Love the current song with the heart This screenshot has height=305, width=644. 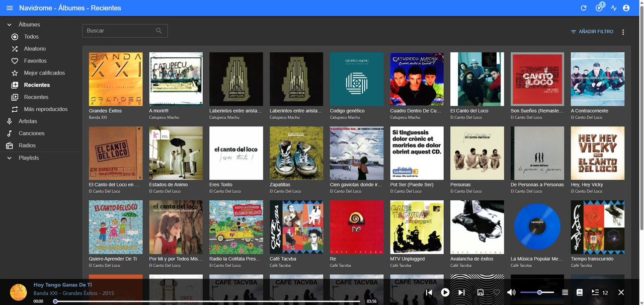click(x=497, y=292)
